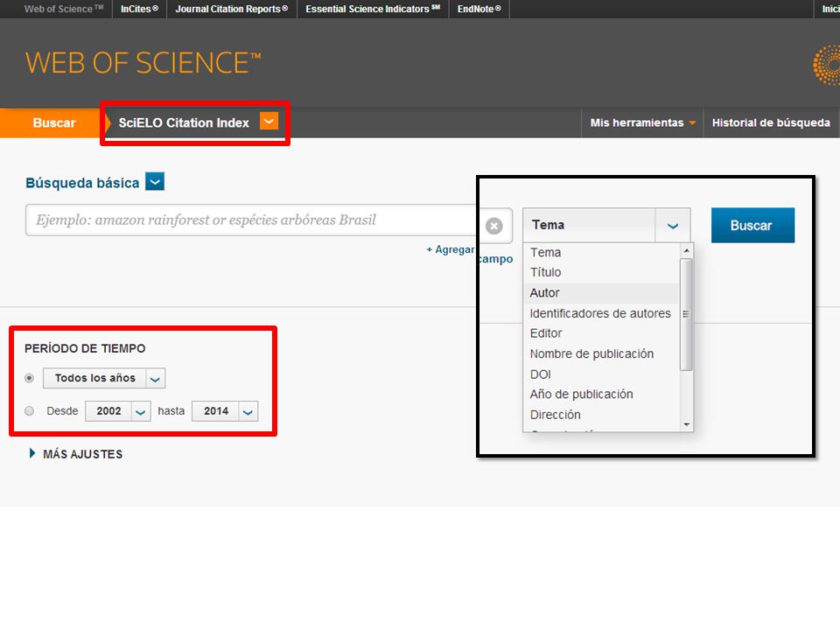The height and width of the screenshot is (630, 840).
Task: Open the SciELO Citation Index orange dropdown arrow
Action: pos(269,121)
